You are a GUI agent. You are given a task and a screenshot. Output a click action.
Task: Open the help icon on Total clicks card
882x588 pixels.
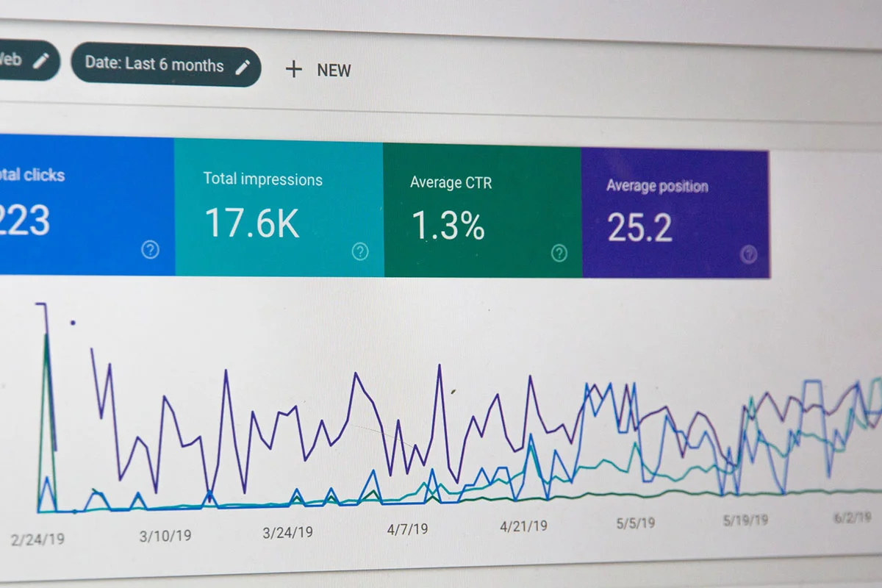[149, 250]
